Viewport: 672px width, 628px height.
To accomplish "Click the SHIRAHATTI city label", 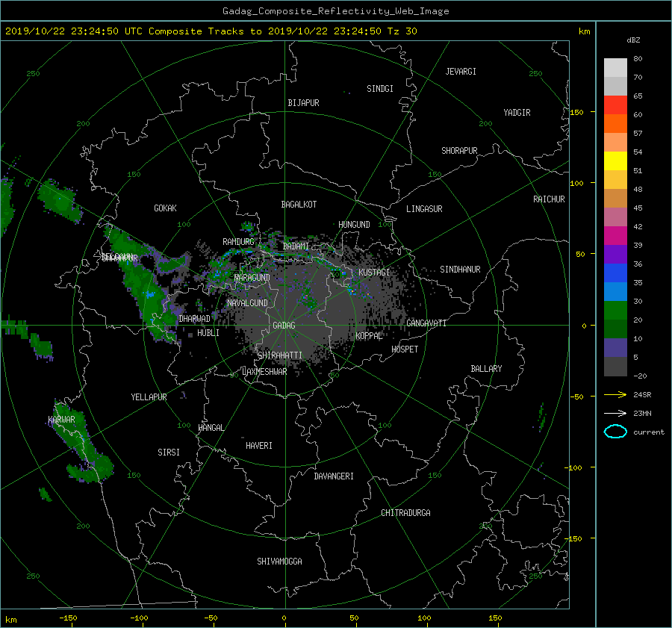I will (x=280, y=355).
